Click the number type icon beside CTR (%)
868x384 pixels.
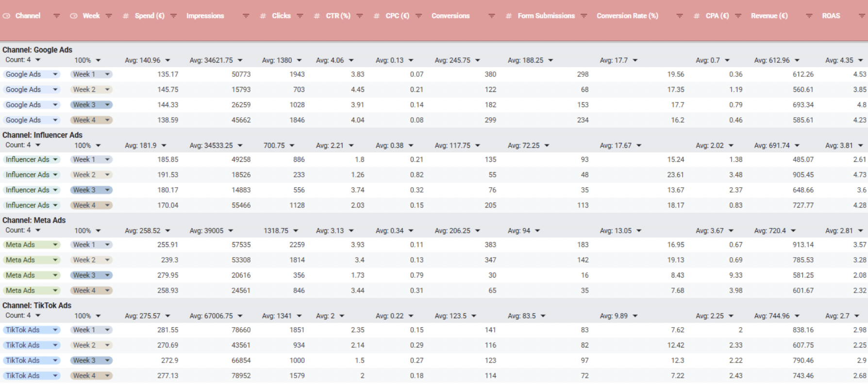[x=317, y=16]
